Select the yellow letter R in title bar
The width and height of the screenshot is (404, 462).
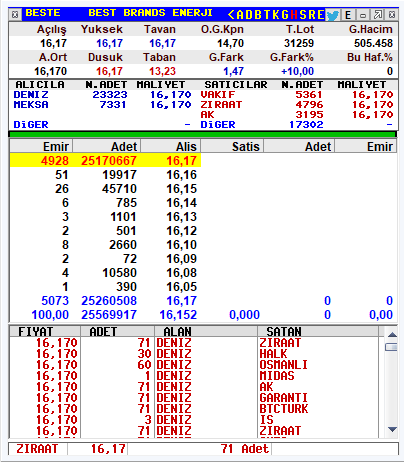point(312,15)
